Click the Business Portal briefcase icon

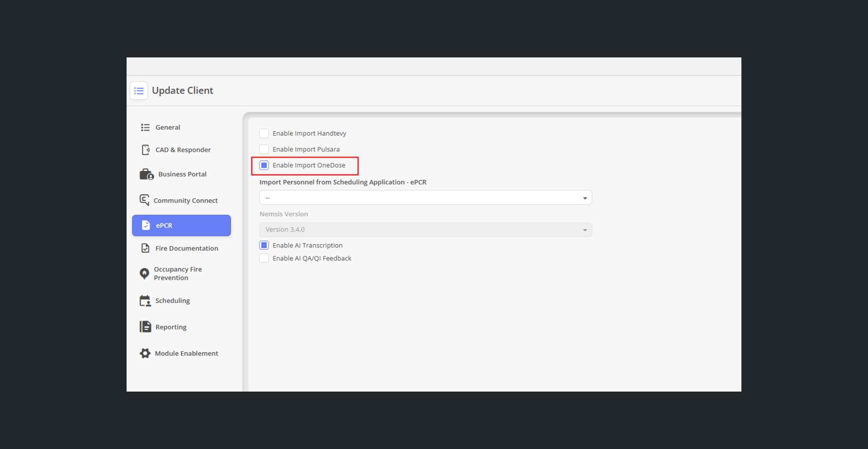[x=146, y=174]
